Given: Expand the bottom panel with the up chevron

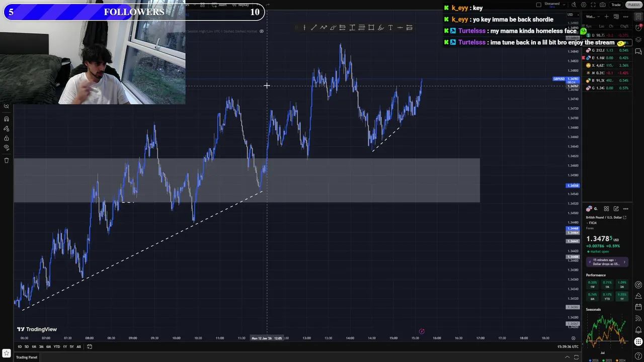Looking at the screenshot, I should point(567,357).
